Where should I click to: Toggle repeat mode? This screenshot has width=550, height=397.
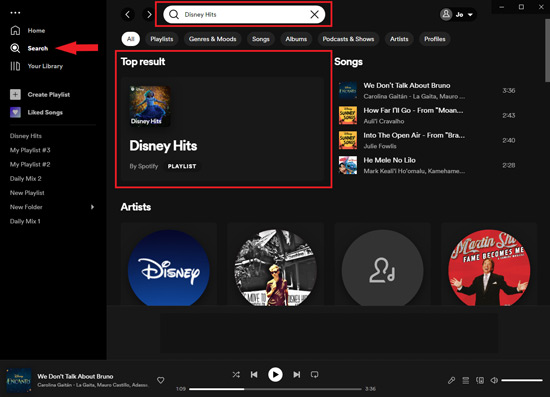click(315, 375)
